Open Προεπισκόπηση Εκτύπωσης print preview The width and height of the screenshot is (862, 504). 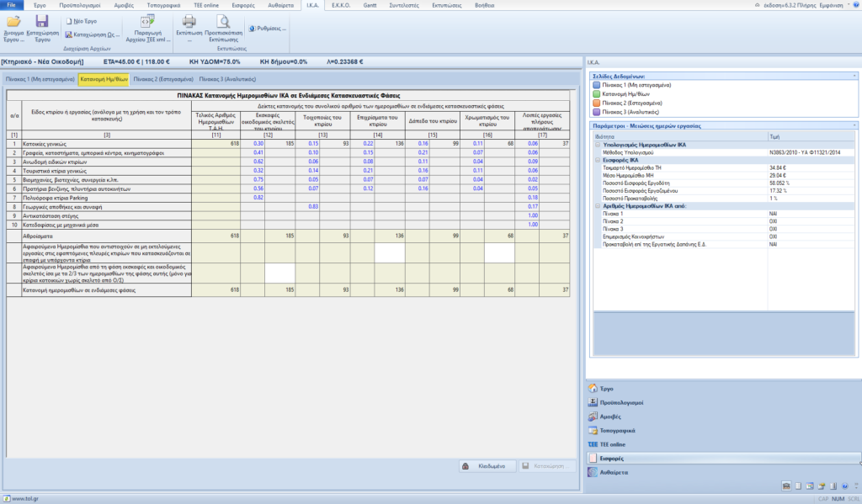coord(223,21)
